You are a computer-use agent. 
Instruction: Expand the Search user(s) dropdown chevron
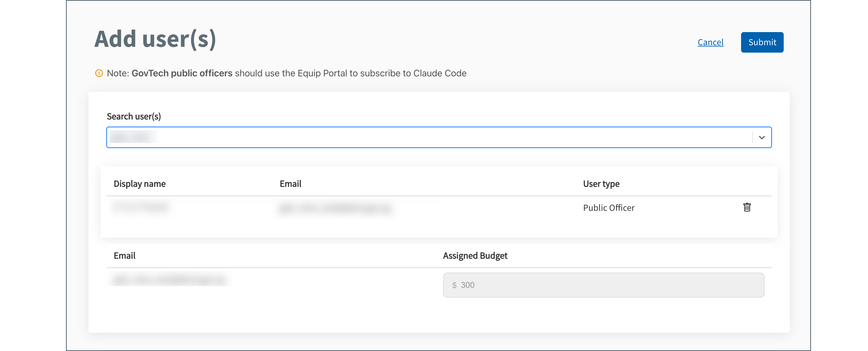point(762,137)
